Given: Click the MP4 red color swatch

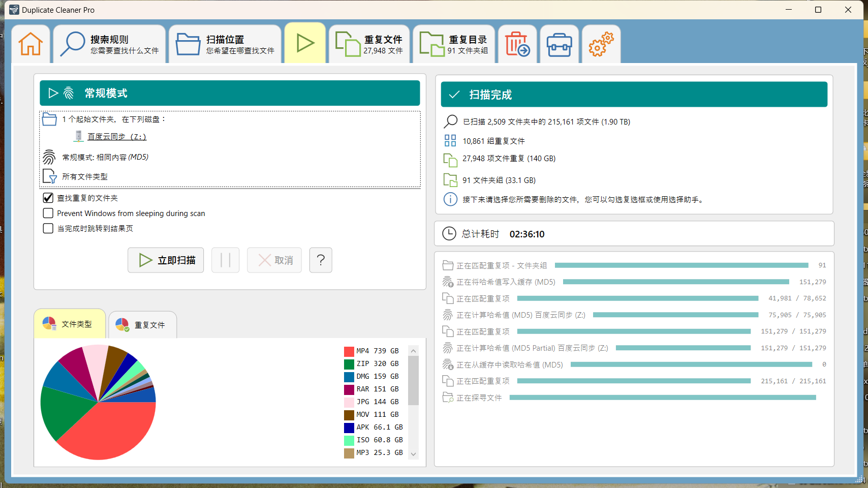Looking at the screenshot, I should point(349,351).
